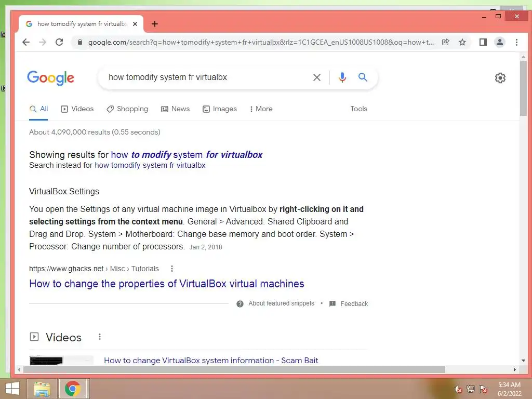Open Action Center flag in tray
532x399 pixels.
coord(483,389)
